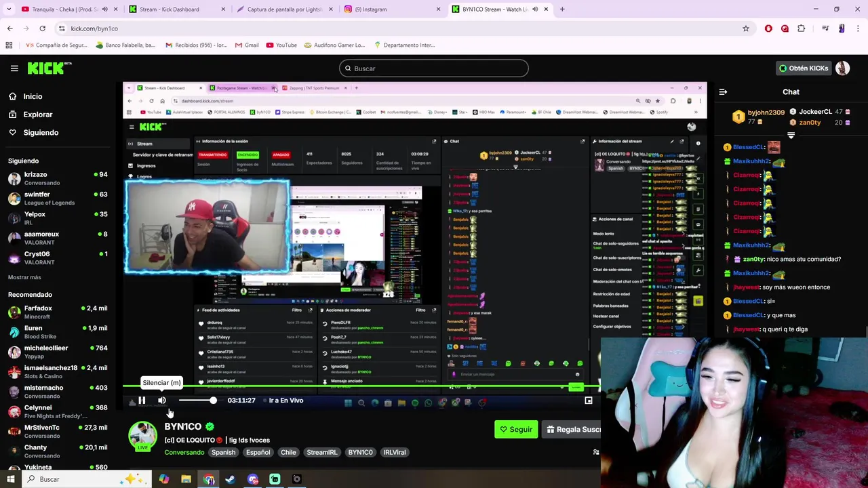Image resolution: width=868 pixels, height=488 pixels.
Task: Open the Windows Start menu
Action: click(10, 479)
